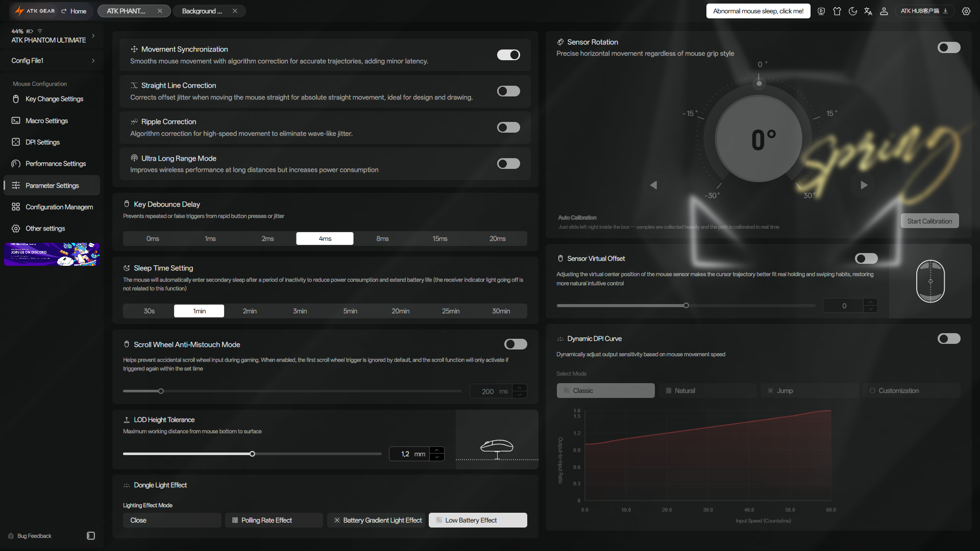The height and width of the screenshot is (551, 980).
Task: Click the DPI Settings sidebar icon
Action: point(16,142)
